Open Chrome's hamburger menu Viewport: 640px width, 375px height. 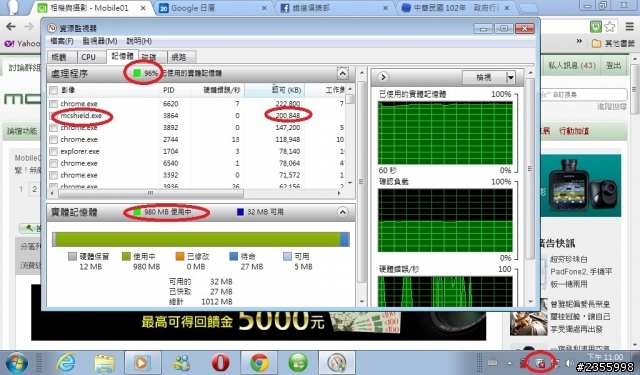pyautogui.click(x=630, y=27)
